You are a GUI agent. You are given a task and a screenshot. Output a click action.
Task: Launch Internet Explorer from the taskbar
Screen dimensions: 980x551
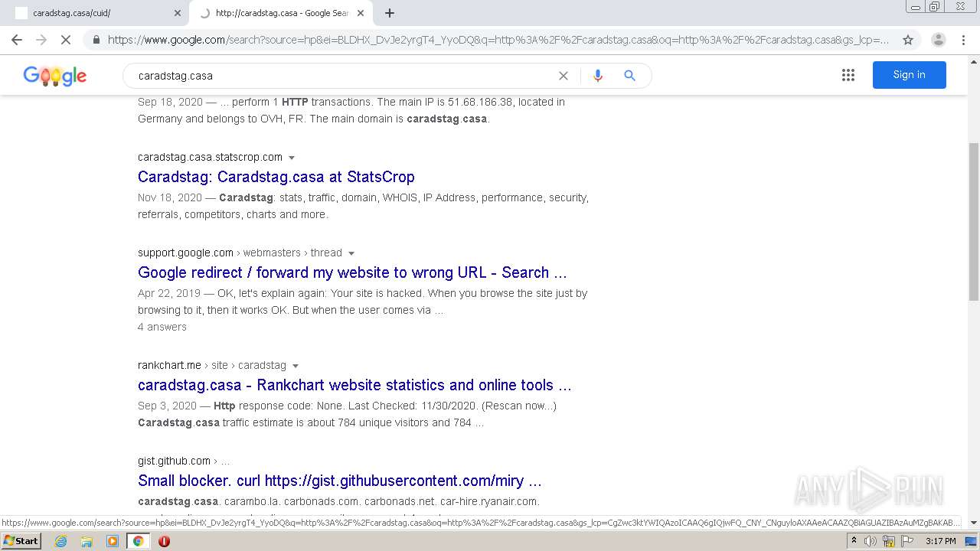[x=60, y=541]
